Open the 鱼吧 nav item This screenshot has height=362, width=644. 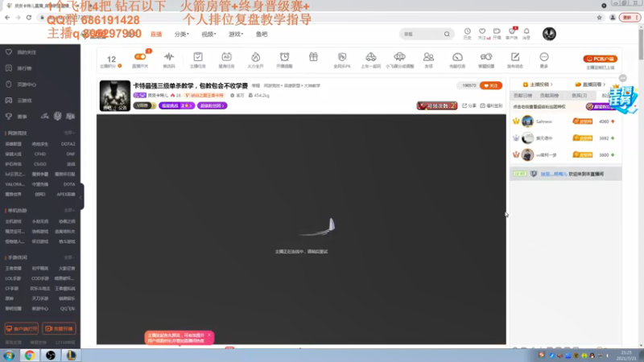(262, 34)
